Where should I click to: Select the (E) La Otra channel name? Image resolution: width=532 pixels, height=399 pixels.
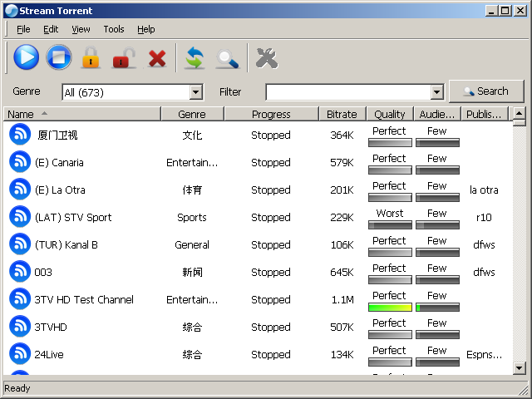(60, 190)
